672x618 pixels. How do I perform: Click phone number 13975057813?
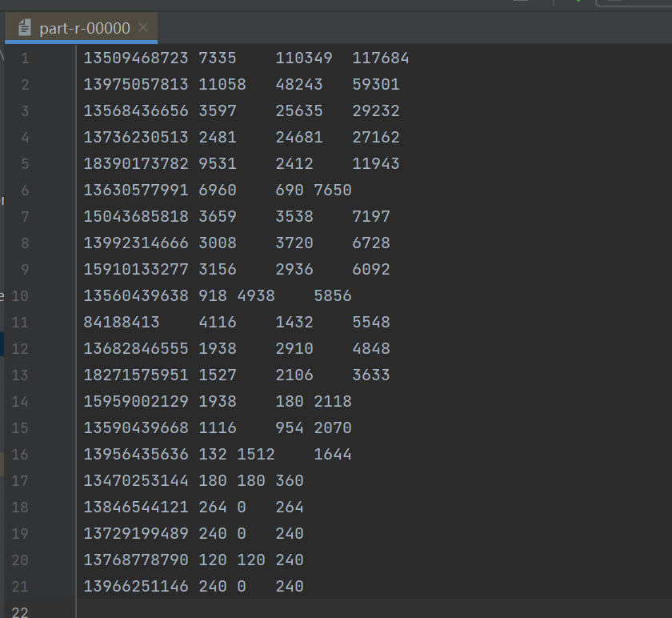point(135,85)
